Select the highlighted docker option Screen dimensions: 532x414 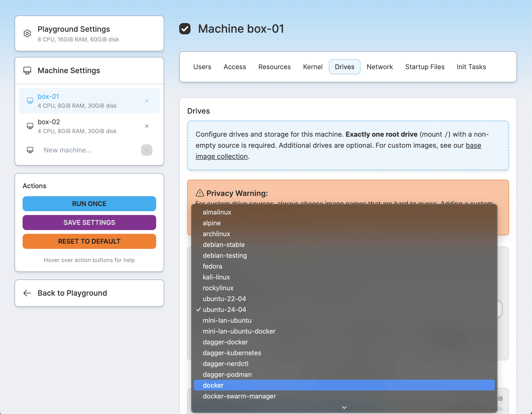pos(344,385)
